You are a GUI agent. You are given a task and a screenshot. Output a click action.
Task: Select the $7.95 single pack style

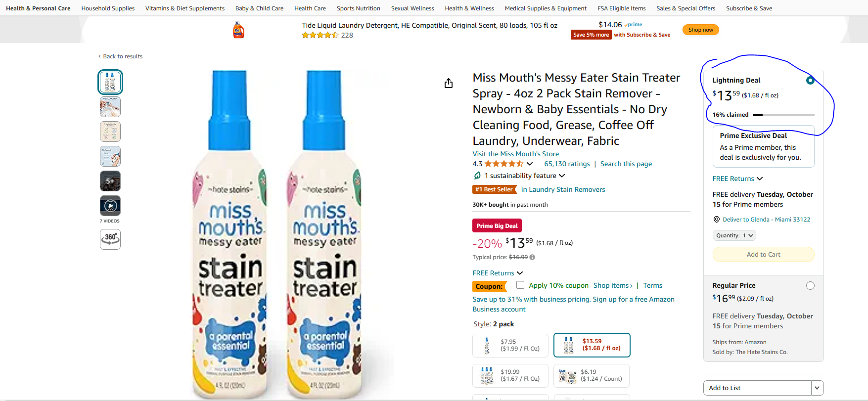(510, 345)
